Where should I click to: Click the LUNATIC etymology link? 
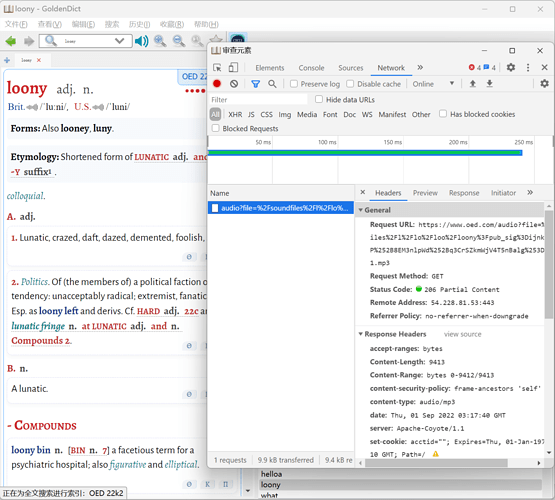(151, 157)
